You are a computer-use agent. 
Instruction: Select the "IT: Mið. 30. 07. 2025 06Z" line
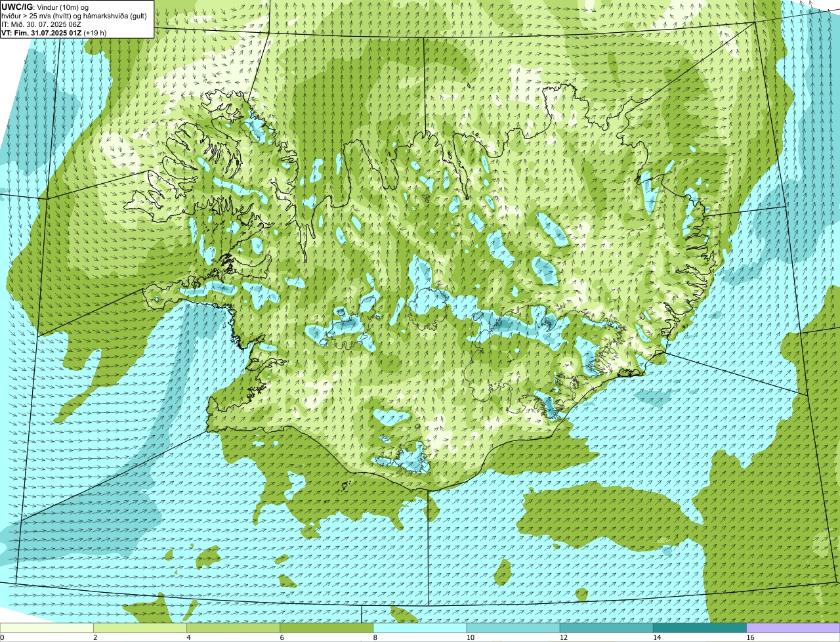click(41, 24)
